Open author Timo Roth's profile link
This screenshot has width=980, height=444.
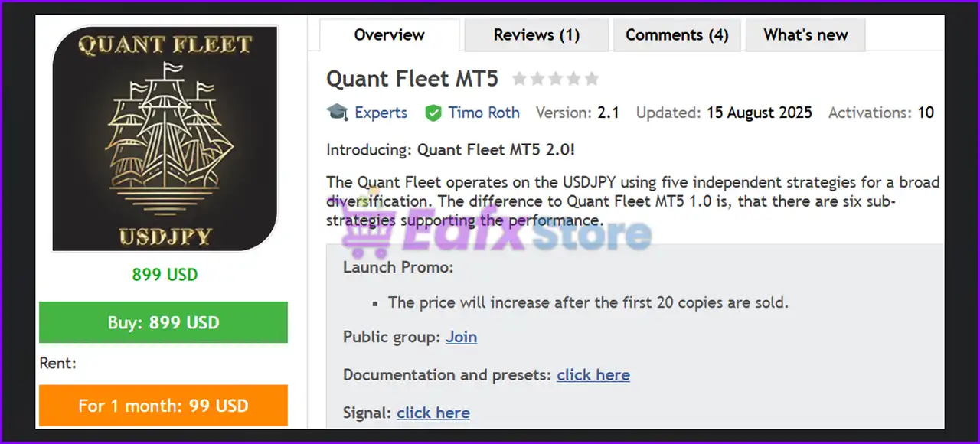(x=483, y=113)
